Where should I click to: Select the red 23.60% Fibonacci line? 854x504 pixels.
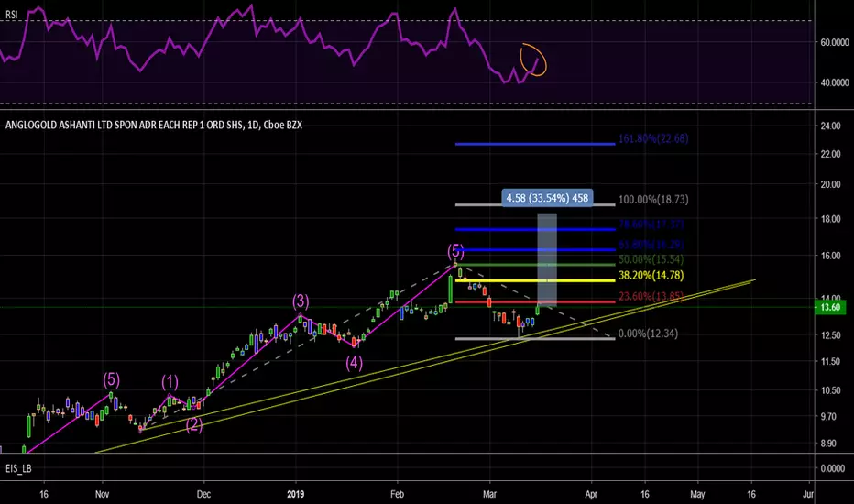click(535, 301)
